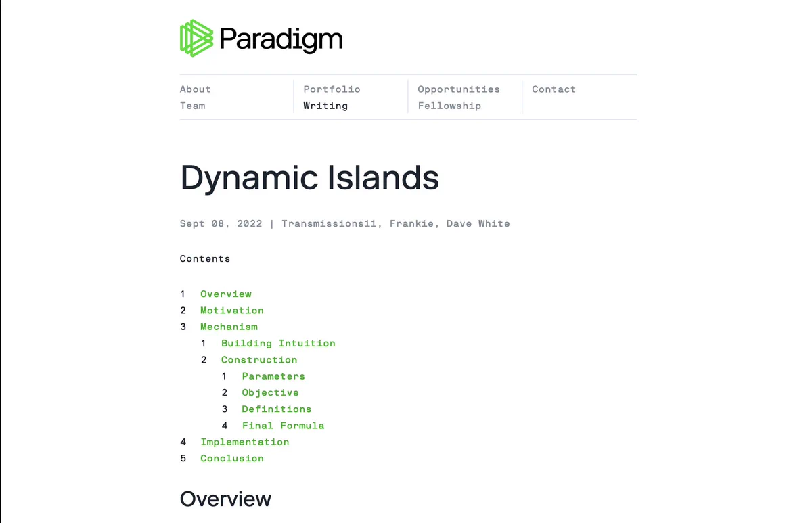Open the About navigation link

point(196,89)
